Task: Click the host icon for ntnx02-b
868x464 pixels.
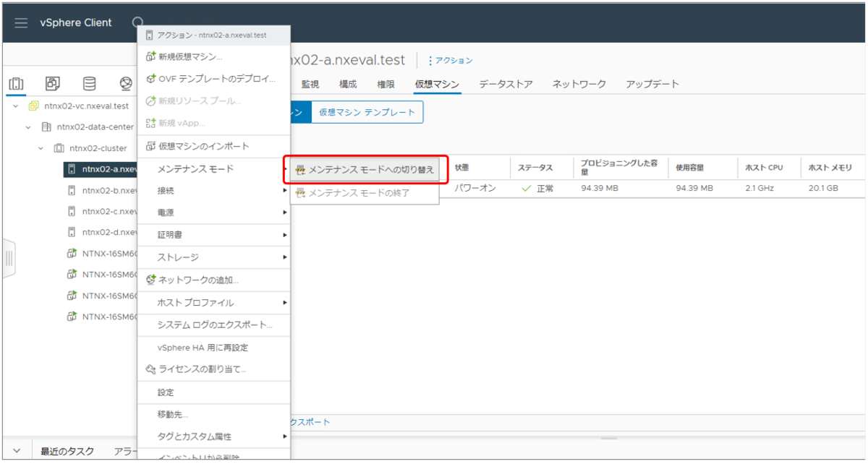Action: tap(72, 191)
